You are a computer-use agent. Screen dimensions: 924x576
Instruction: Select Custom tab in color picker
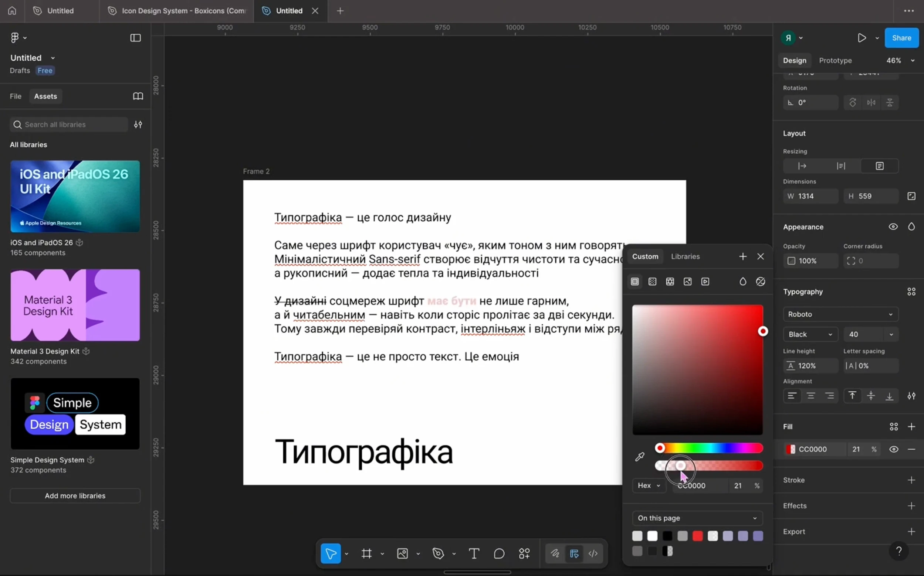point(645,256)
